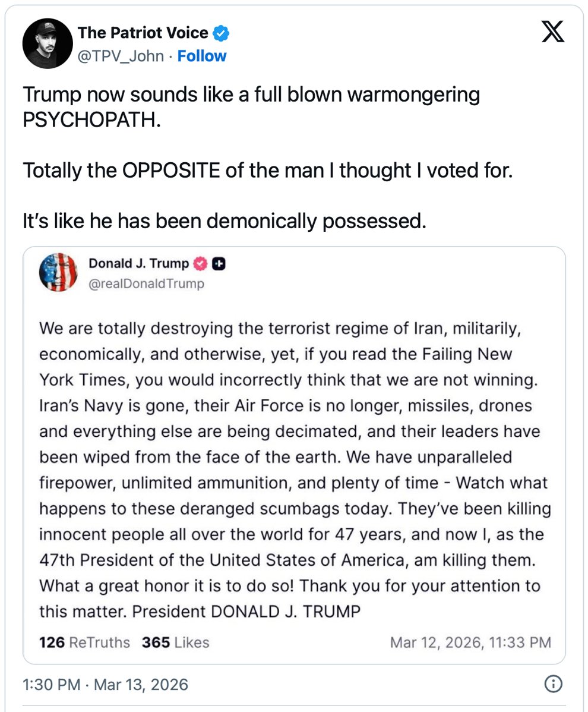This screenshot has width=588, height=712.
Task: Click the black plus badge next to Trump
Action: 219,264
